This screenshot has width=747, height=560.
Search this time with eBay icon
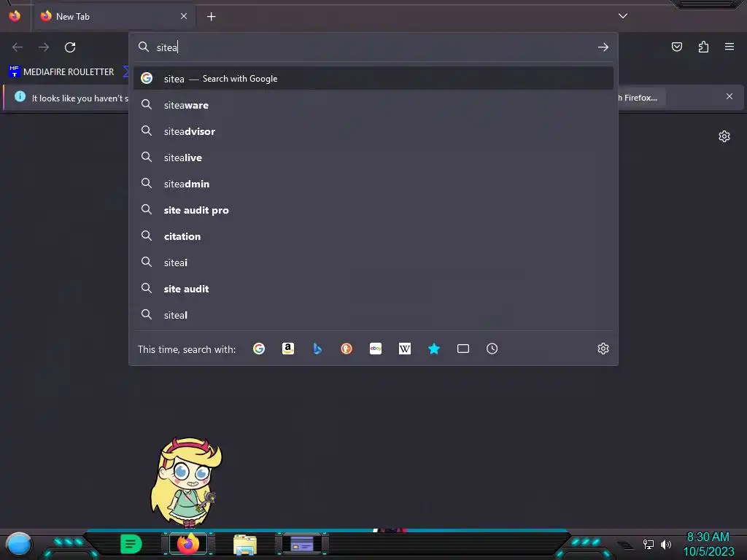pyautogui.click(x=376, y=349)
